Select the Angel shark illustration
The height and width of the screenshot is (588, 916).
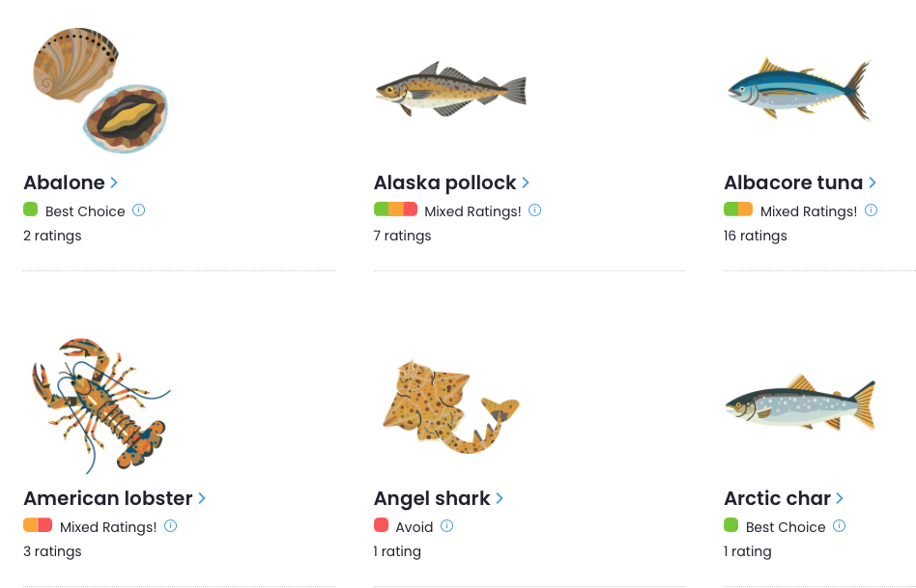click(x=450, y=405)
